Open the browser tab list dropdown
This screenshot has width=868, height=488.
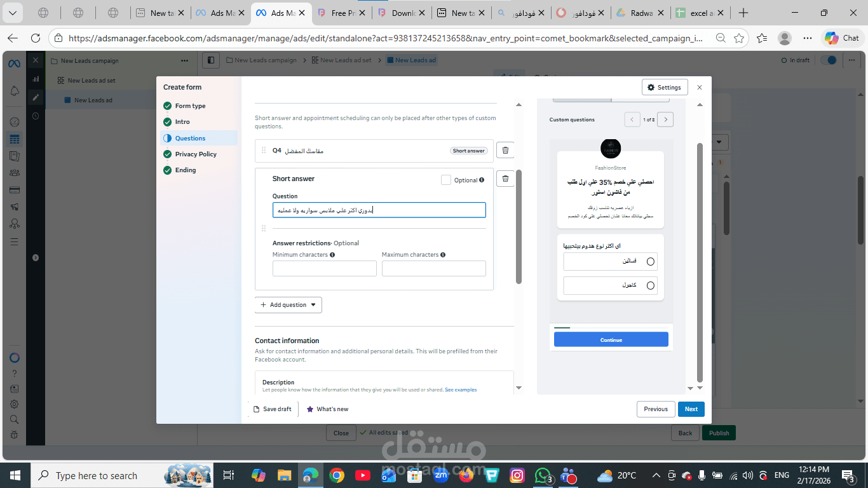click(12, 13)
